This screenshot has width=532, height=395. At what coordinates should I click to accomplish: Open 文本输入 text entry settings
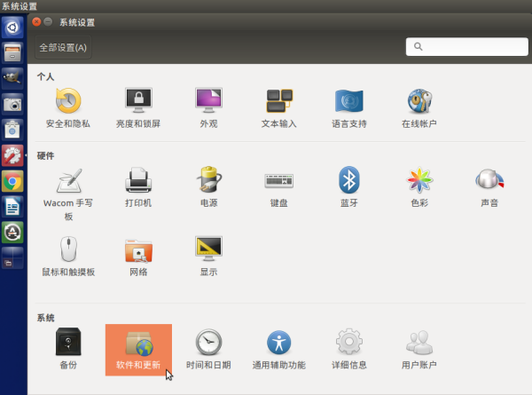tap(279, 108)
